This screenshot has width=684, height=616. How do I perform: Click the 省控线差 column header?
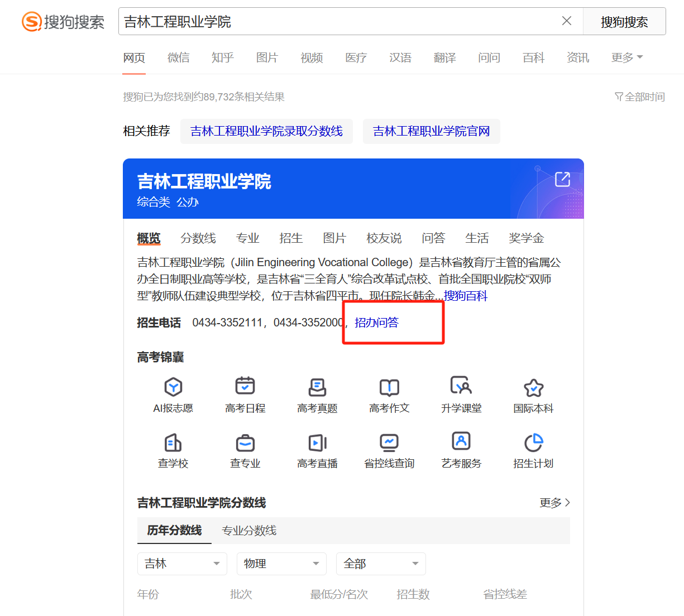click(505, 594)
